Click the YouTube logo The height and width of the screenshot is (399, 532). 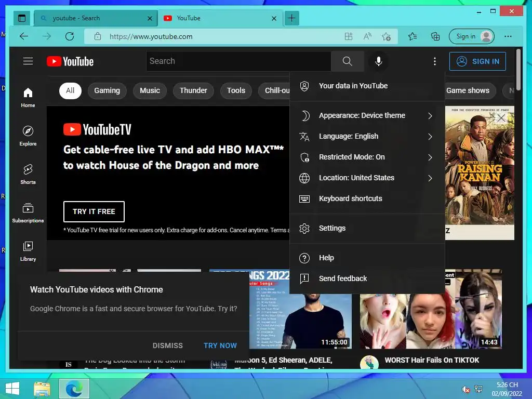70,61
